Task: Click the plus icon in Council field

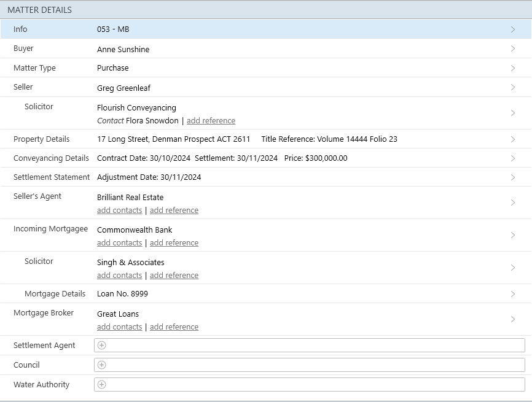Action: click(102, 365)
